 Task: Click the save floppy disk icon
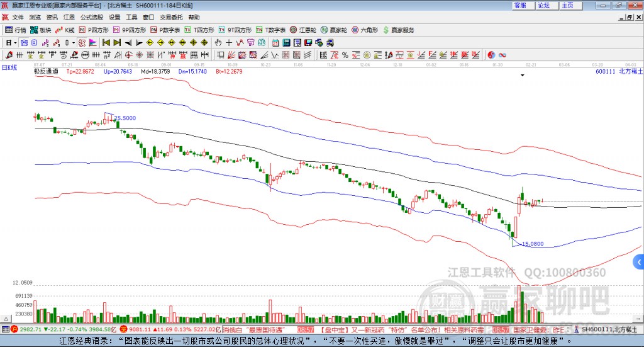tap(308, 43)
